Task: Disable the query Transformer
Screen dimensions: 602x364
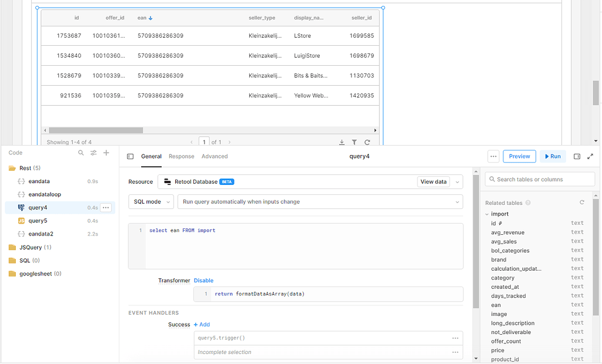Action: 203,281
